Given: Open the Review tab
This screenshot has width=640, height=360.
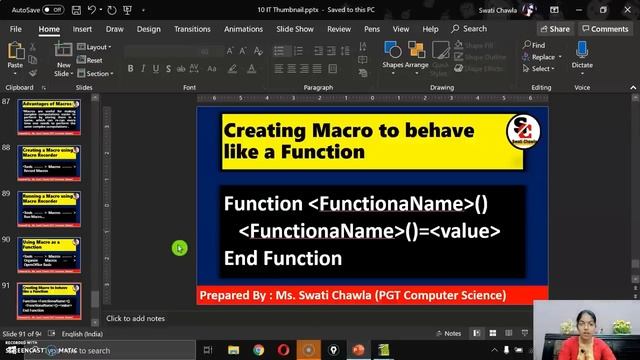Looking at the screenshot, I should coord(339,29).
